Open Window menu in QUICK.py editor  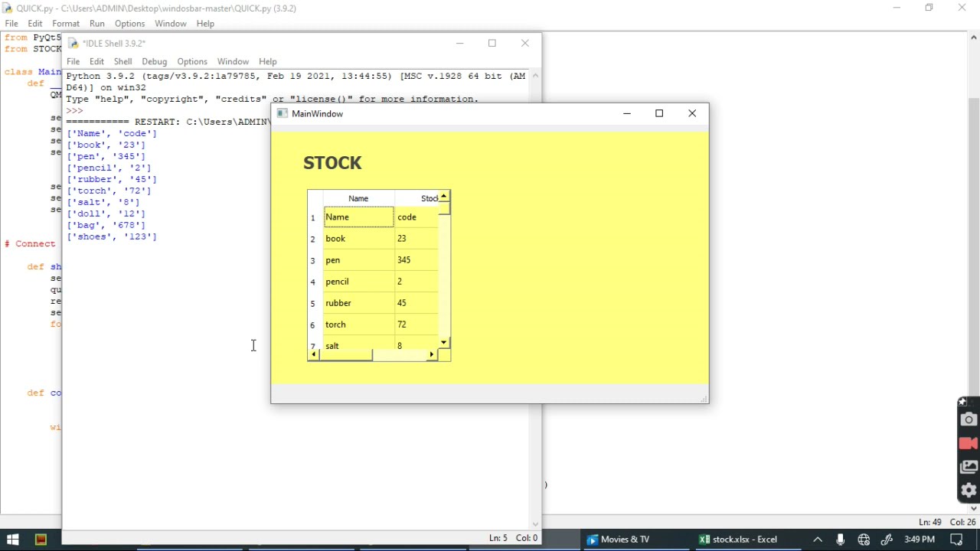(x=170, y=24)
